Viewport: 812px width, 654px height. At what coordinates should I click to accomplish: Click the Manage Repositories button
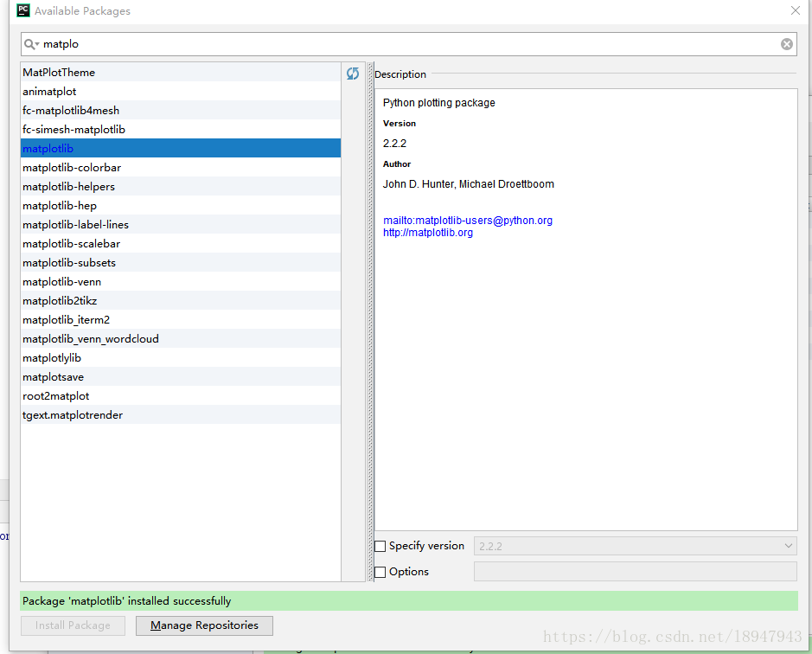tap(204, 625)
